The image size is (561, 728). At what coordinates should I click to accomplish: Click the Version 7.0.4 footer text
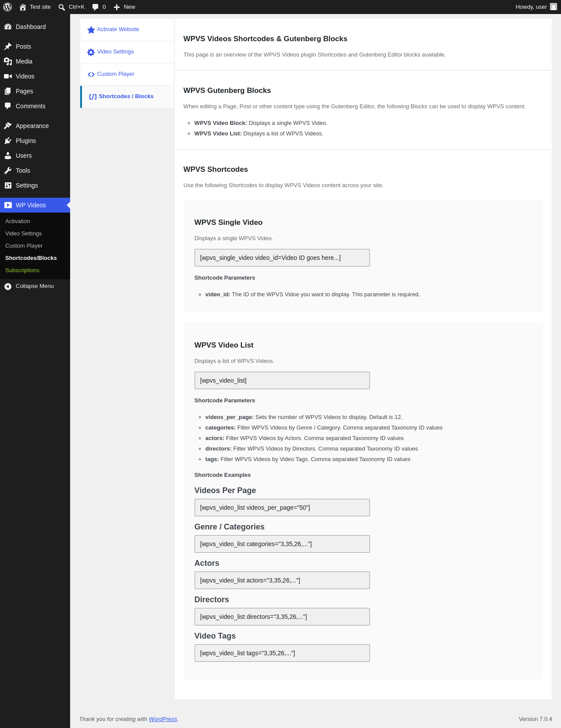536,719
